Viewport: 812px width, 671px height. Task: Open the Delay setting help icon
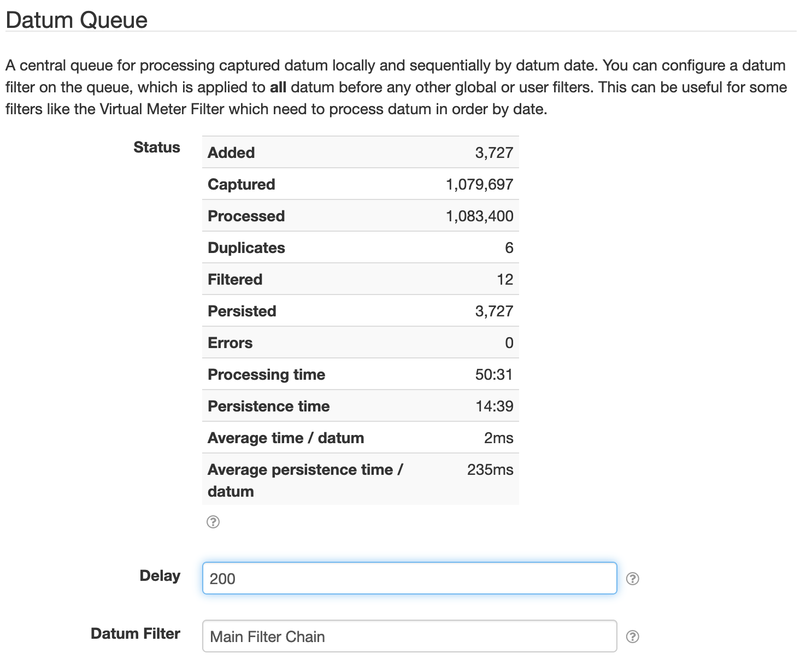coord(633,578)
